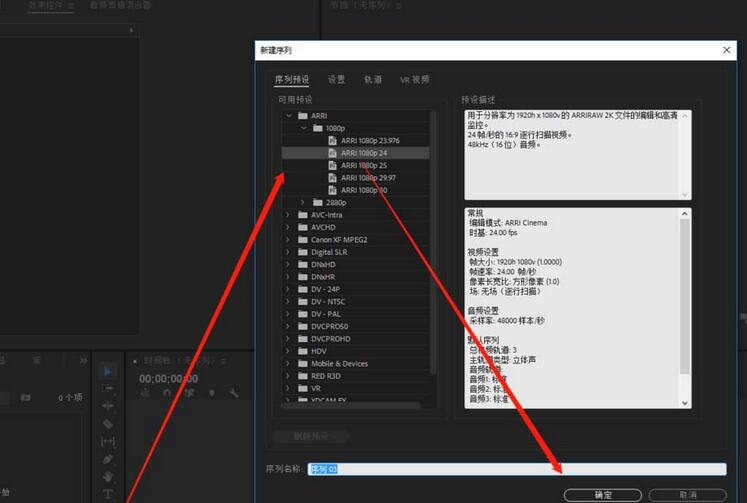Collapse the 1080p subfolder
The image size is (747, 503).
click(x=303, y=128)
